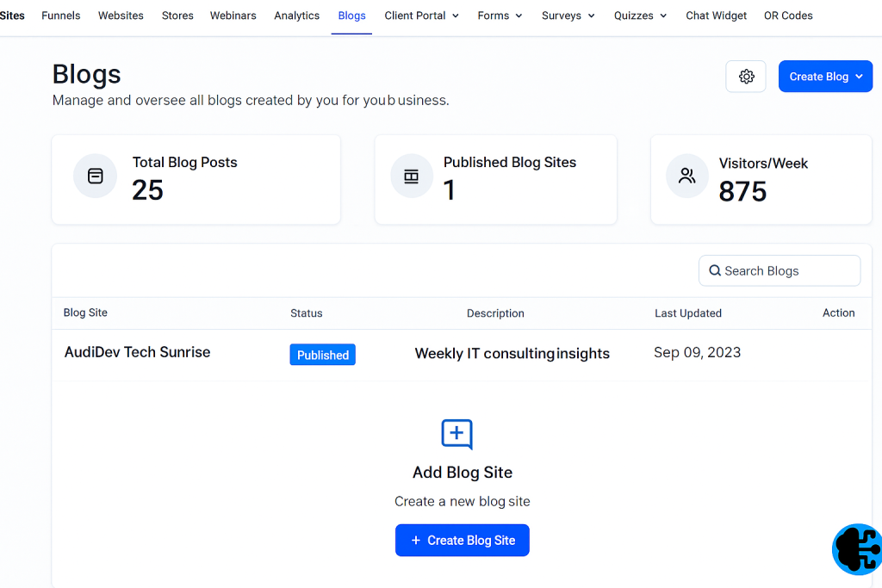Switch to the Funnels tab
Viewport: 882px width, 588px height.
(60, 15)
